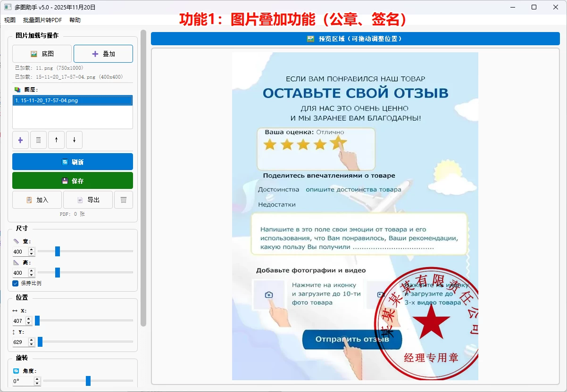Click the 底图 load base image button
This screenshot has width=567, height=392.
tap(42, 53)
